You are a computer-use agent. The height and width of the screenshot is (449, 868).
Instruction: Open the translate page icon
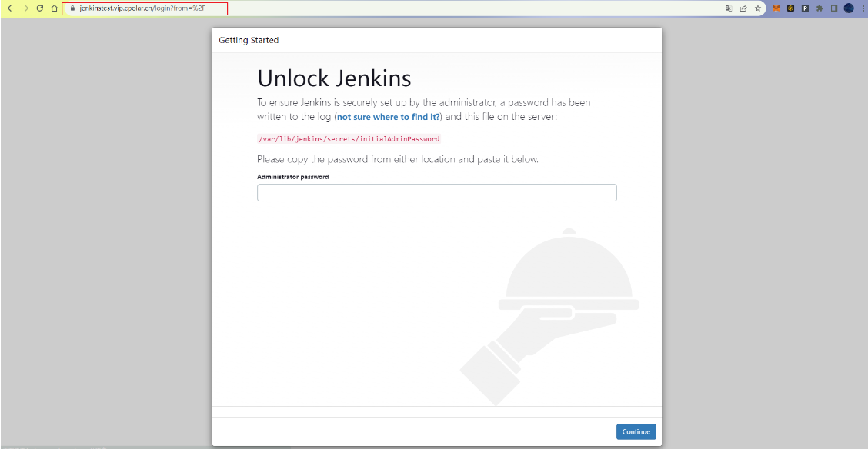(728, 8)
